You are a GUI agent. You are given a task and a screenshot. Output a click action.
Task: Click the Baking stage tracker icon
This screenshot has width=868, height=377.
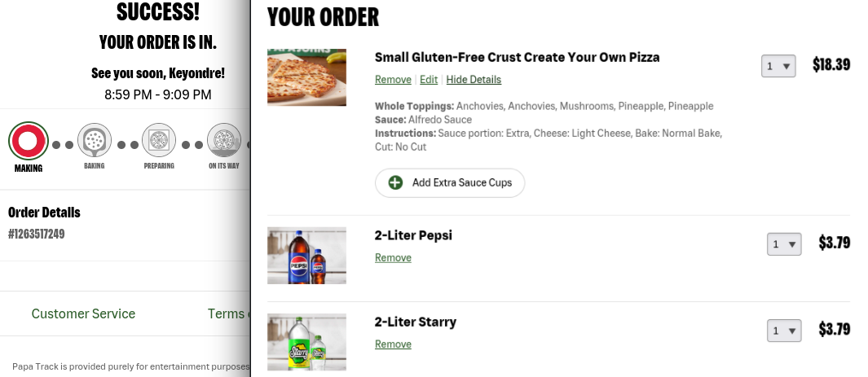[x=94, y=140]
